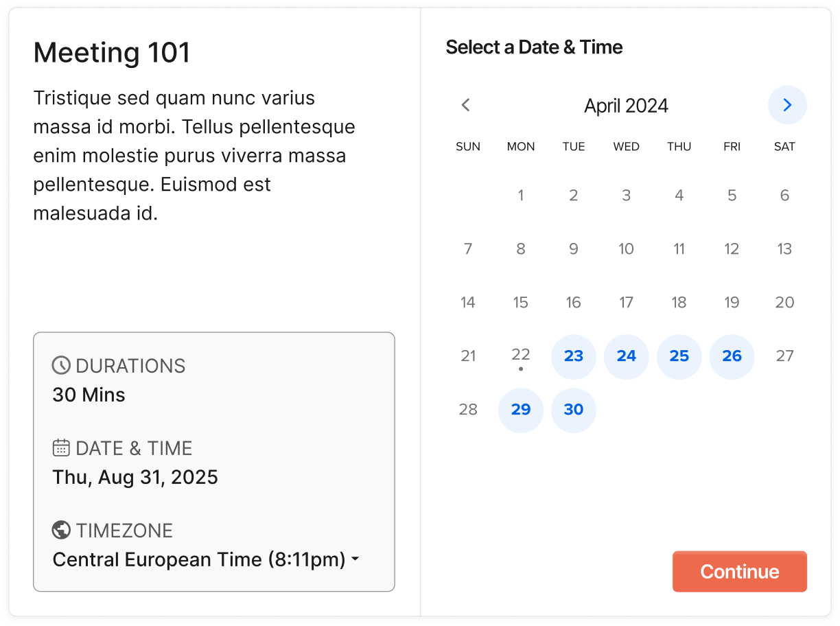Viewport: 840px width, 626px height.
Task: Click the unavailable date April 15
Action: (521, 303)
